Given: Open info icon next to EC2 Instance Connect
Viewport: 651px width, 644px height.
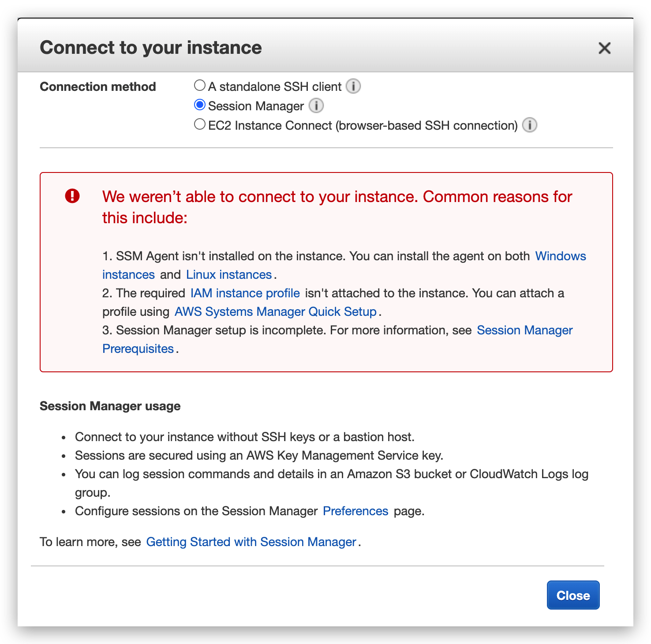Looking at the screenshot, I should click(x=530, y=125).
